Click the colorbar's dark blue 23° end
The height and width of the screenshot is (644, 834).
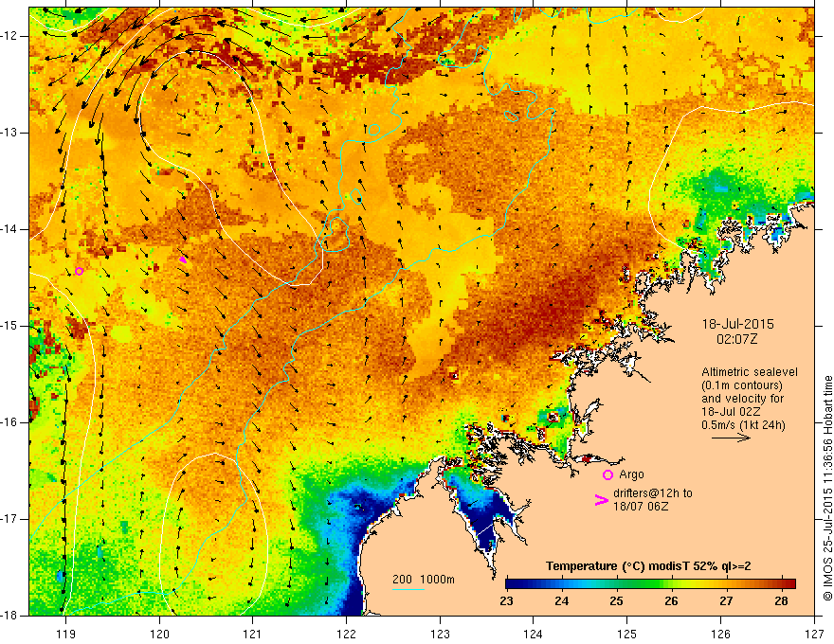coord(511,584)
